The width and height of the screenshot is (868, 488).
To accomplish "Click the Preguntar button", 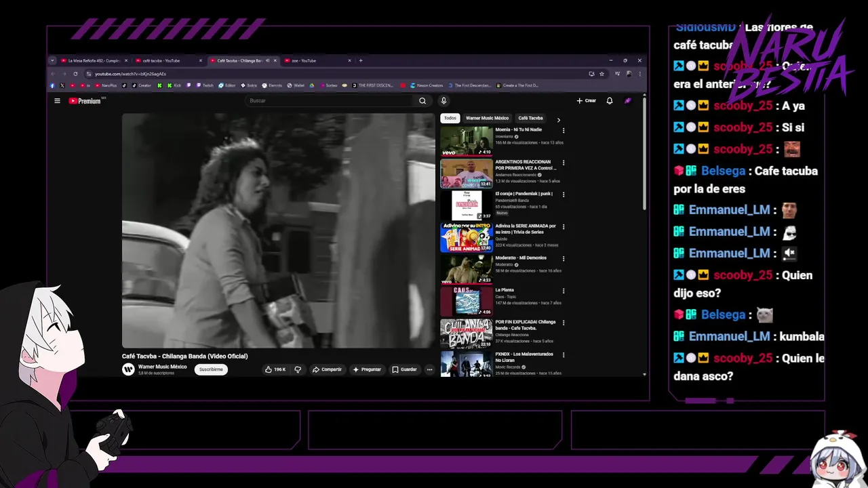I will coord(367,369).
